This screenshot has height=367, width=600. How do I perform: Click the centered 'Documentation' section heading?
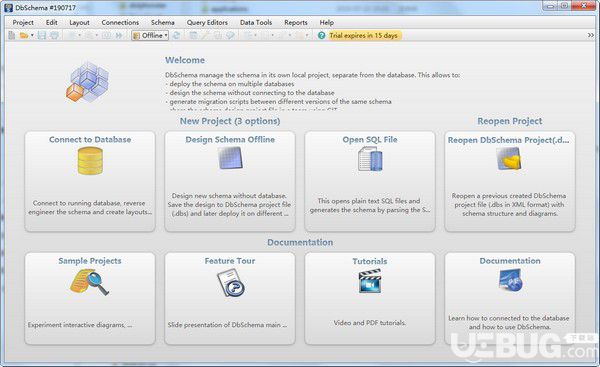tap(300, 242)
